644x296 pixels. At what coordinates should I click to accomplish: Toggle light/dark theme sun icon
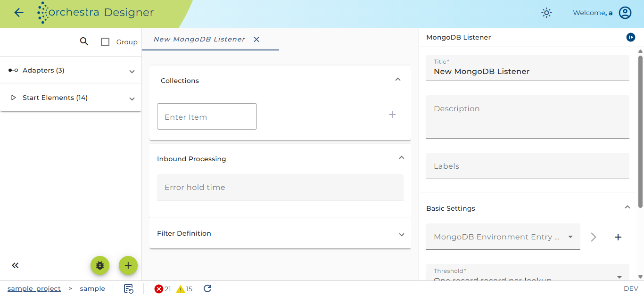pyautogui.click(x=546, y=13)
